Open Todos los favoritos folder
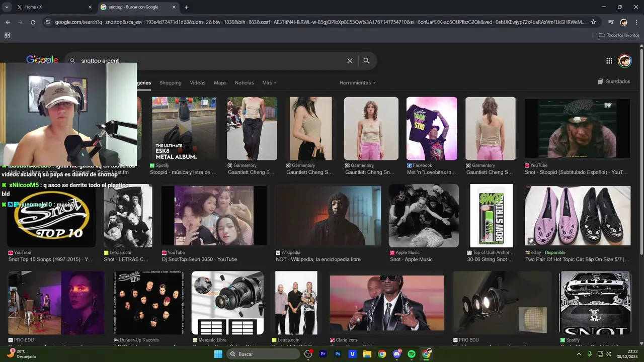Screen dimensions: 644x362 click(x=619, y=35)
